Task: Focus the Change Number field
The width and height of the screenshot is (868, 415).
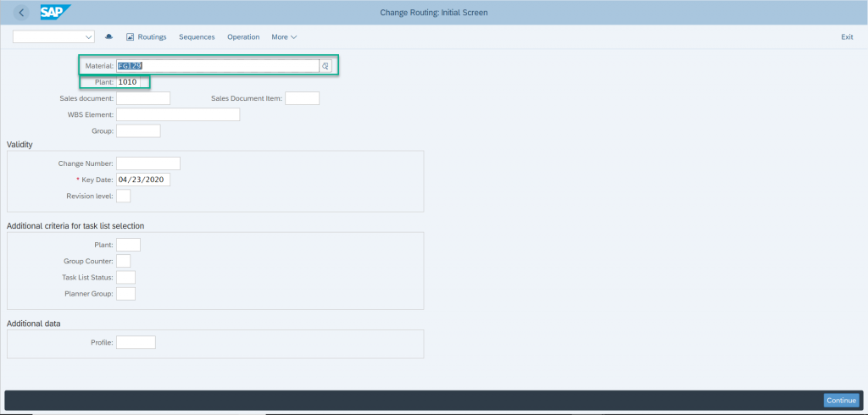Action: (148, 163)
